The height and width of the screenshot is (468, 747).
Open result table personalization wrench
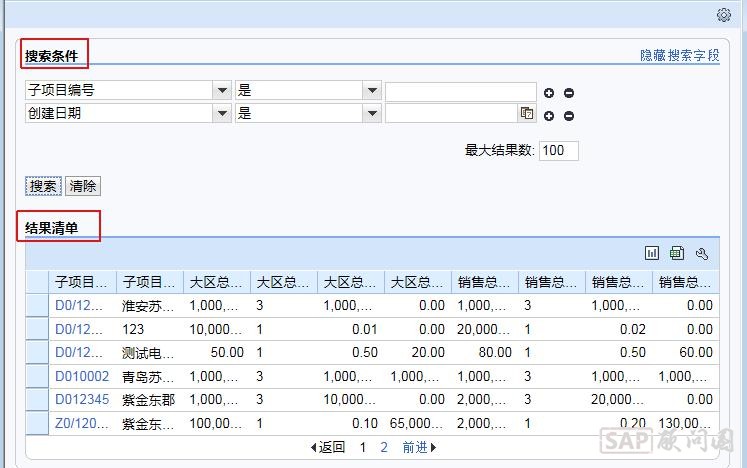(x=701, y=253)
